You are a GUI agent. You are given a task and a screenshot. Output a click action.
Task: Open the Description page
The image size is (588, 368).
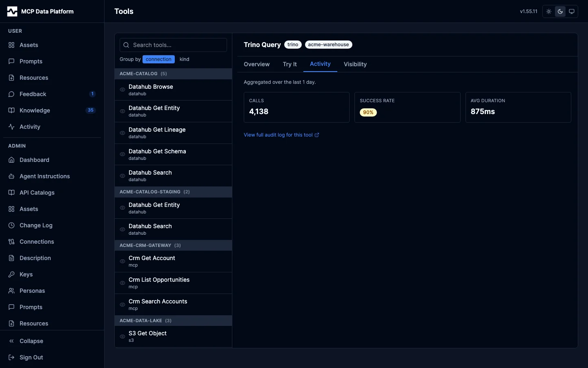52,258
